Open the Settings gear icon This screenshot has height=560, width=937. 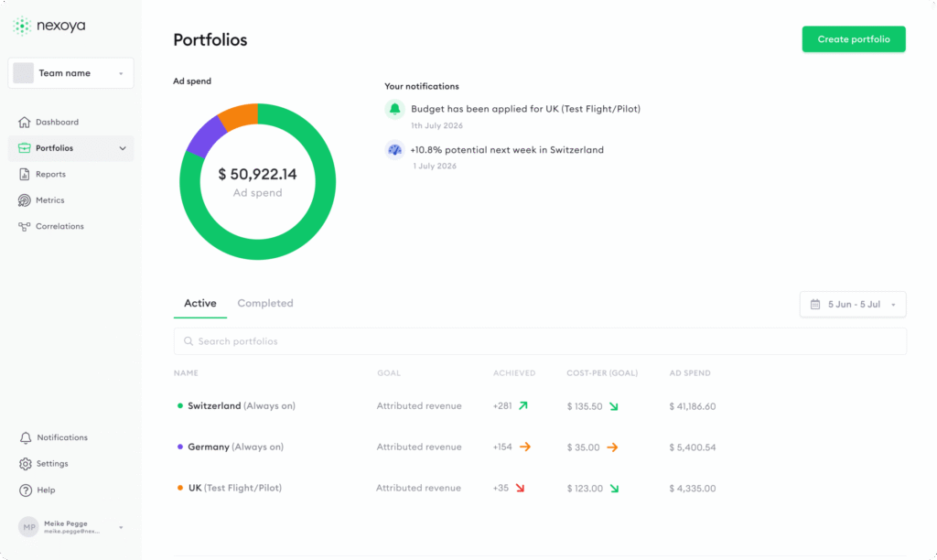click(x=25, y=464)
